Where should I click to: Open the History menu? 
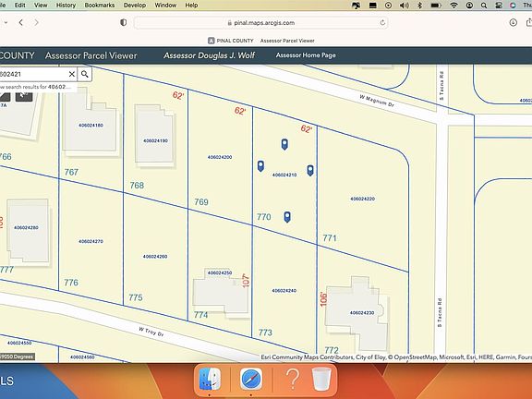coord(66,6)
